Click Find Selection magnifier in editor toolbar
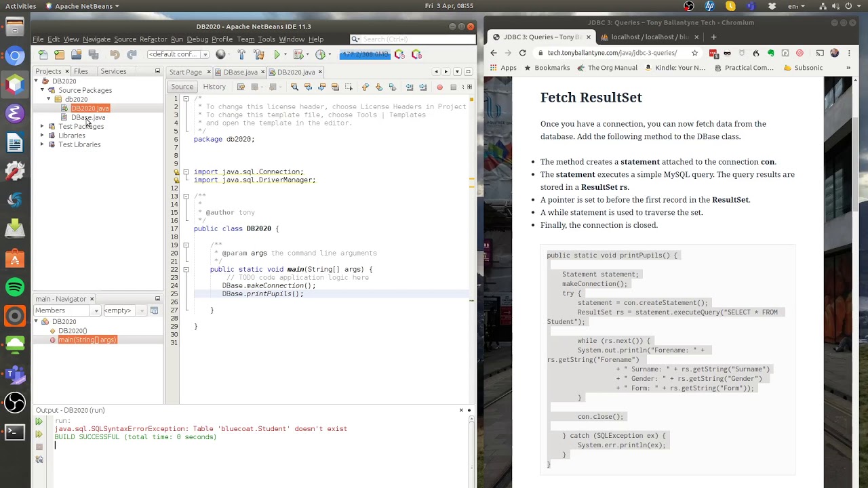This screenshot has width=868, height=488. coord(294,87)
